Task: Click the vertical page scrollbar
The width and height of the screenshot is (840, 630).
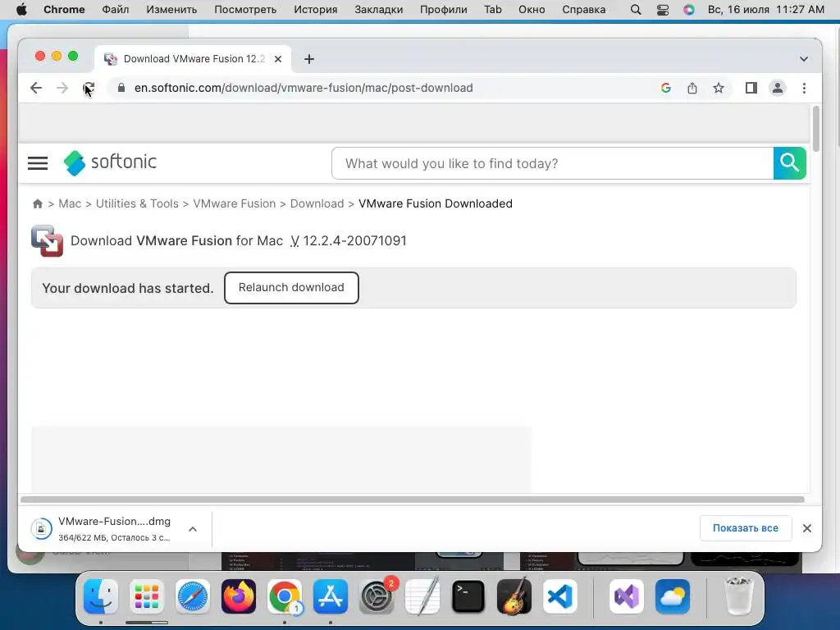Action: pos(816,129)
